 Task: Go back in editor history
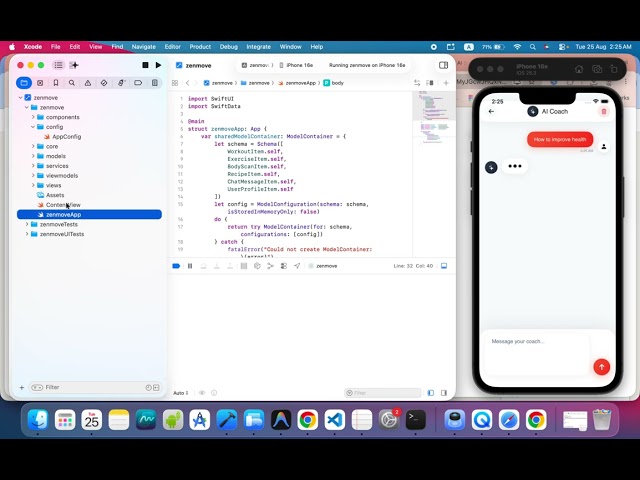click(187, 83)
